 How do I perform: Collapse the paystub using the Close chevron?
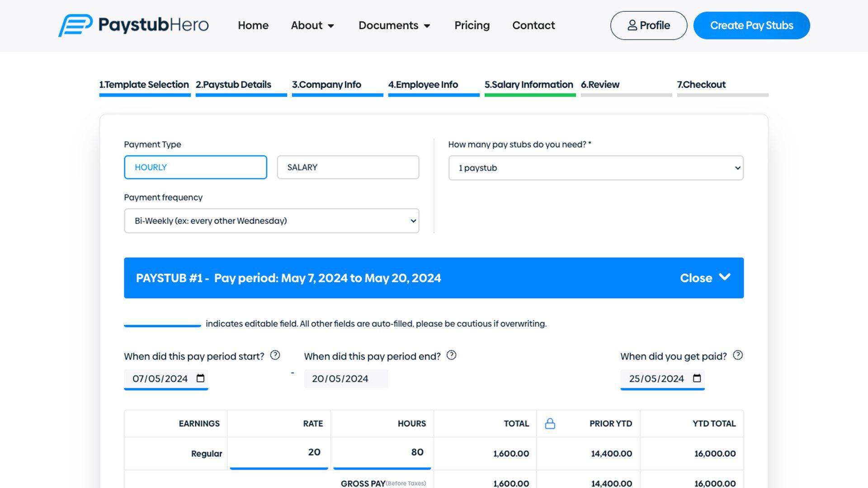point(725,277)
